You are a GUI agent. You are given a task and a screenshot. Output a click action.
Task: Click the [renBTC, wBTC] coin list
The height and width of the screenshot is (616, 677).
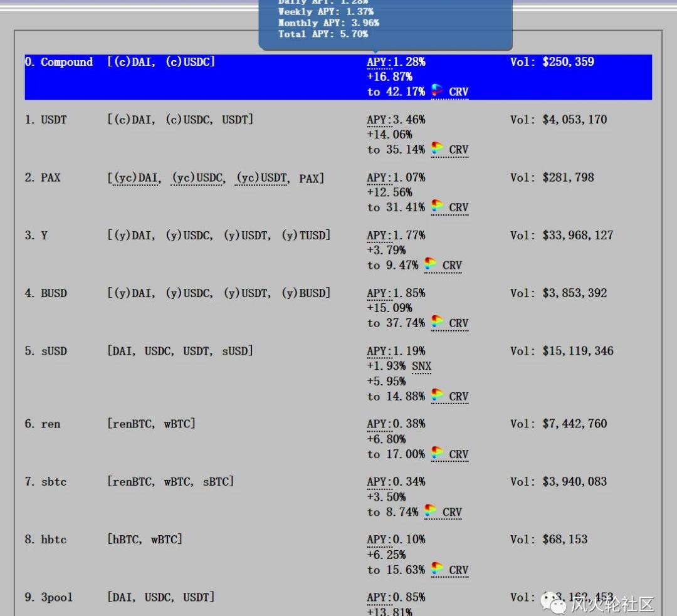(152, 424)
